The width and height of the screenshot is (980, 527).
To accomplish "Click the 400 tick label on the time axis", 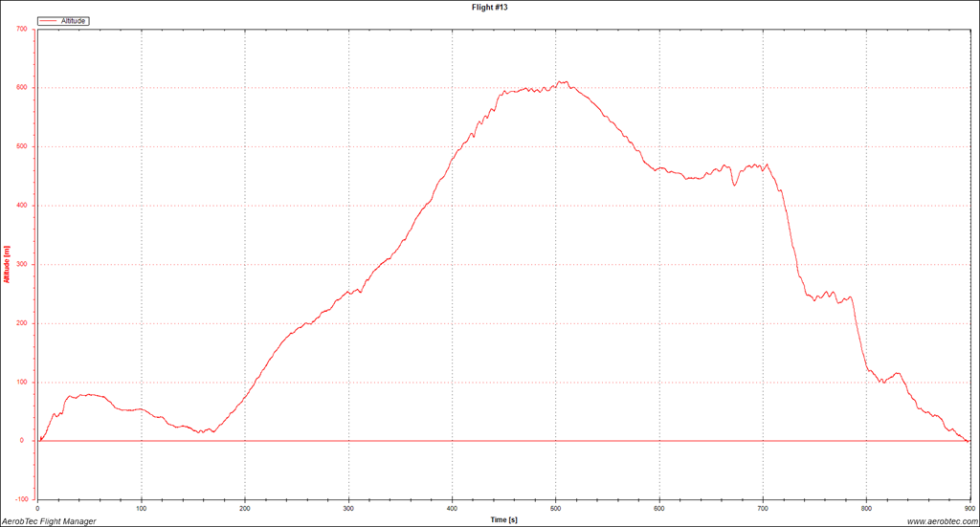I will (x=452, y=508).
